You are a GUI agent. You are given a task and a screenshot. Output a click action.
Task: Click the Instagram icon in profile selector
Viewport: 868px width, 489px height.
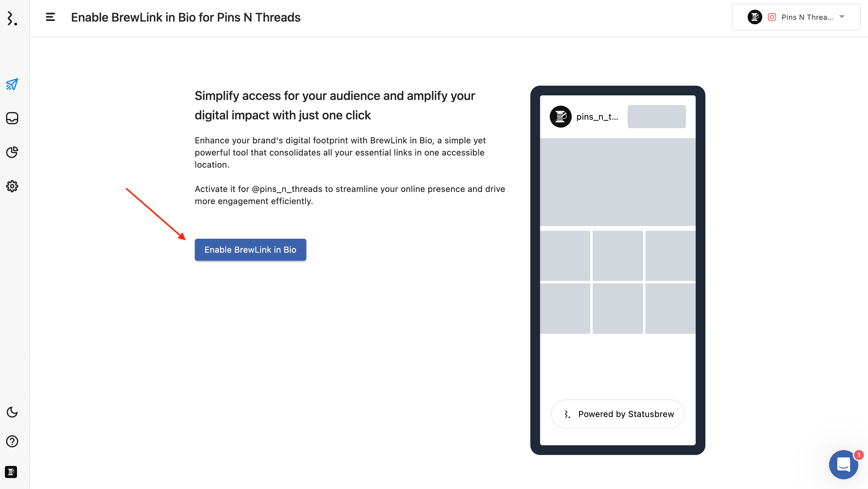coord(772,17)
